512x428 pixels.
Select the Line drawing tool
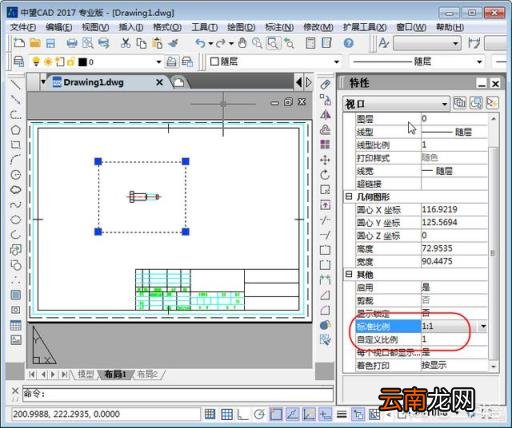coord(16,85)
